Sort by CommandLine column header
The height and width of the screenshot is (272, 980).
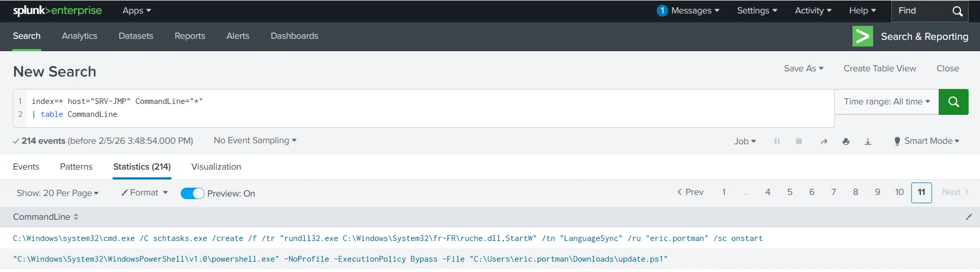coord(45,217)
